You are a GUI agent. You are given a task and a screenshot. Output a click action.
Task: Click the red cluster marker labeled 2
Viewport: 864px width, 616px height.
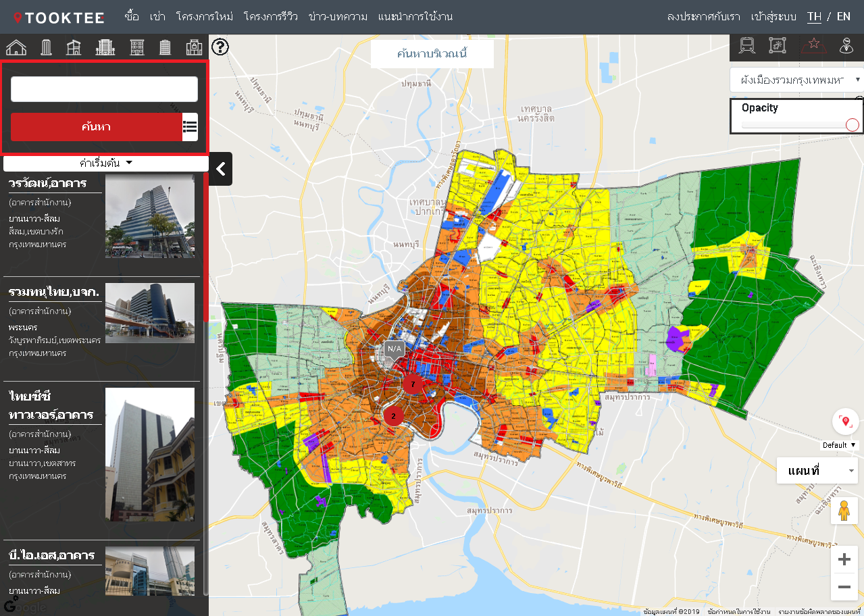(x=394, y=415)
